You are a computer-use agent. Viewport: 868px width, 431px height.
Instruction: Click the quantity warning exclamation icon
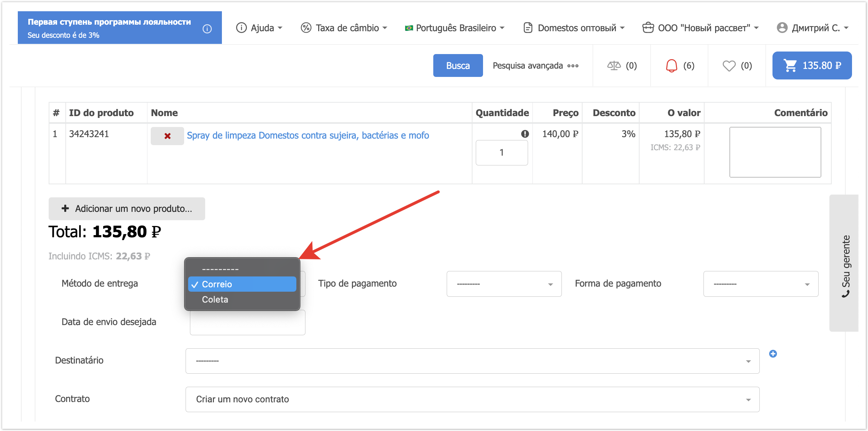click(x=525, y=134)
